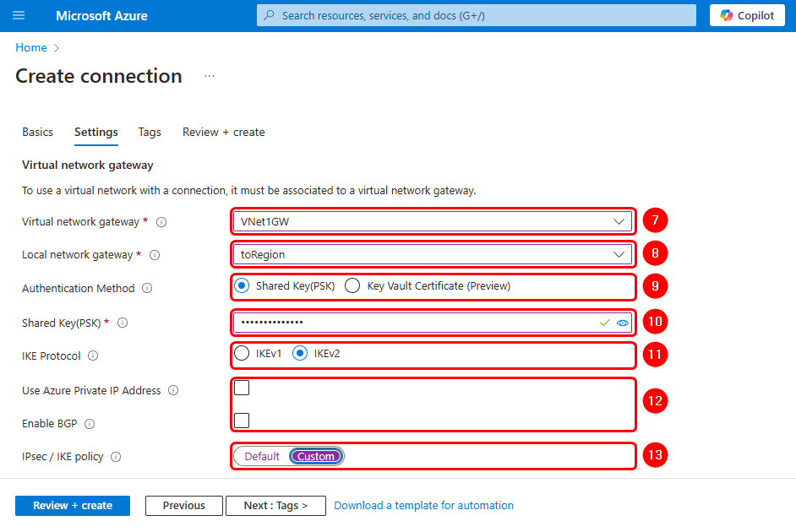This screenshot has height=532, width=796.
Task: Expand the Virtual network gateway dropdown
Action: 433,221
